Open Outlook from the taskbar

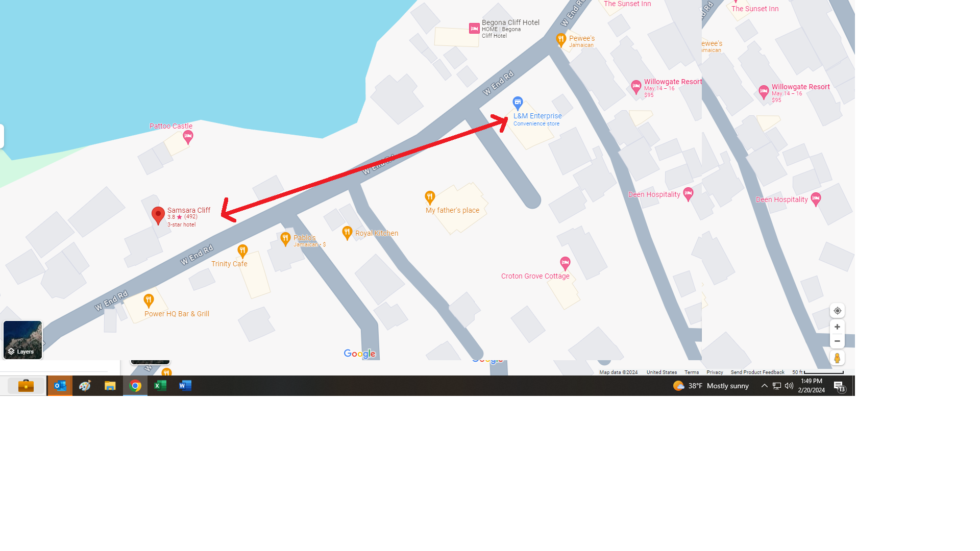tap(60, 386)
